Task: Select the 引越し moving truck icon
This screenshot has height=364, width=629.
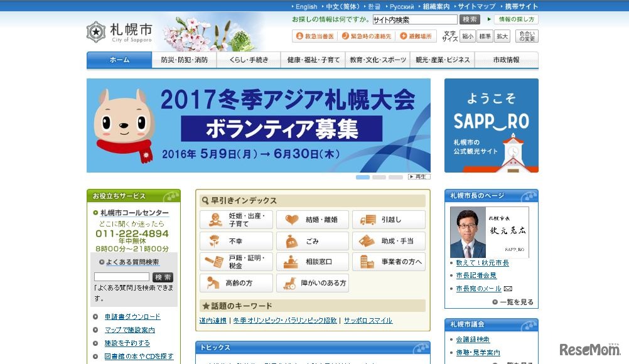Action: coord(367,219)
